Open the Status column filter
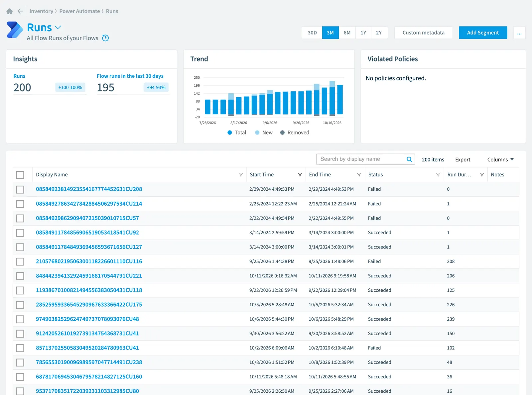The image size is (532, 395). point(438,175)
